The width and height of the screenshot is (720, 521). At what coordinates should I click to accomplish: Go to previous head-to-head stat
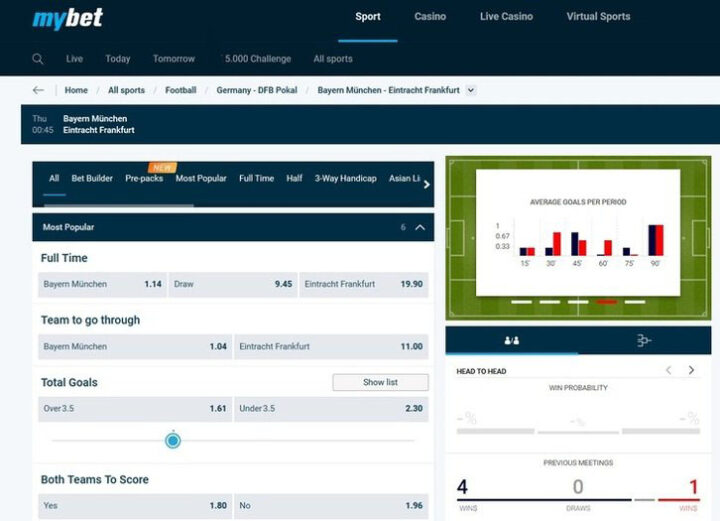pos(669,370)
